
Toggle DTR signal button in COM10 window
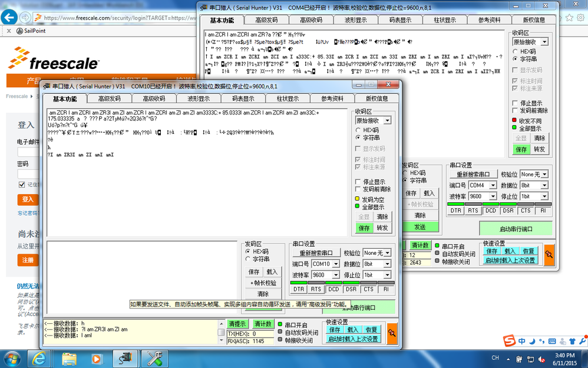[x=299, y=289]
